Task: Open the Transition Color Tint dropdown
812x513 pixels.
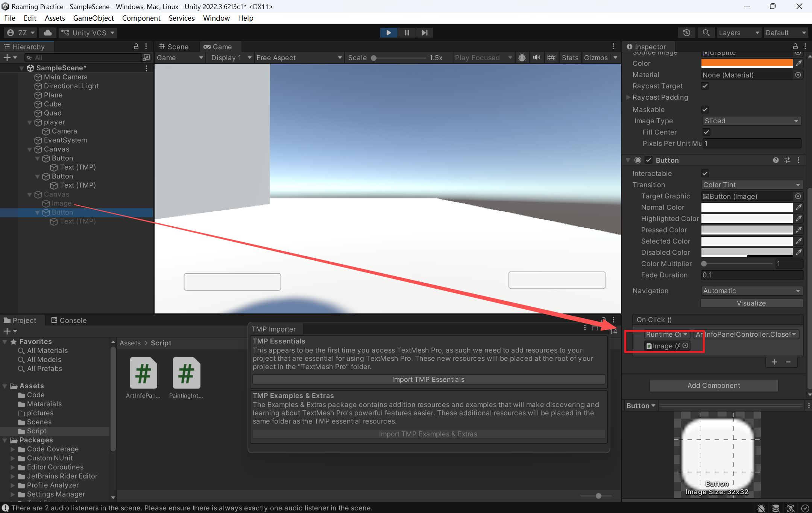Action: pos(751,185)
